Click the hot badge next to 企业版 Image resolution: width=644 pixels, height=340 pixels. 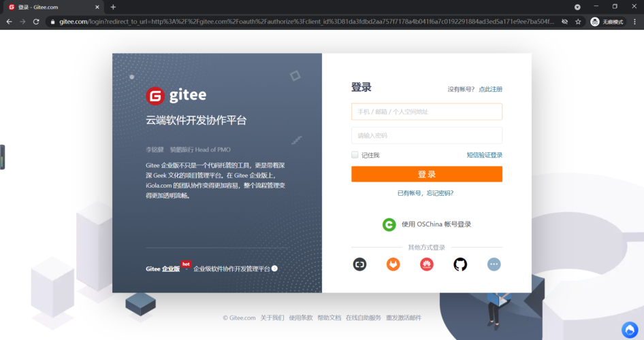click(186, 264)
